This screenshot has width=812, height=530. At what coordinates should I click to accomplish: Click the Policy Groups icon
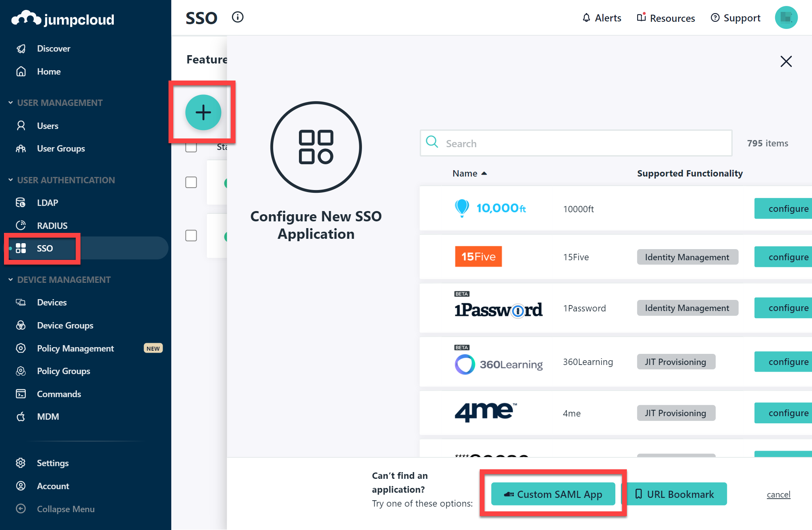point(21,371)
